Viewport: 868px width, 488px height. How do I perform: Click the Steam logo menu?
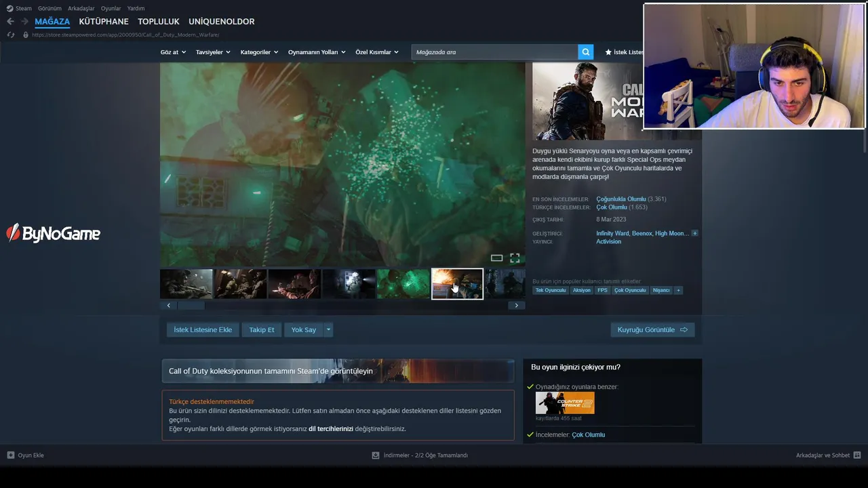(19, 8)
